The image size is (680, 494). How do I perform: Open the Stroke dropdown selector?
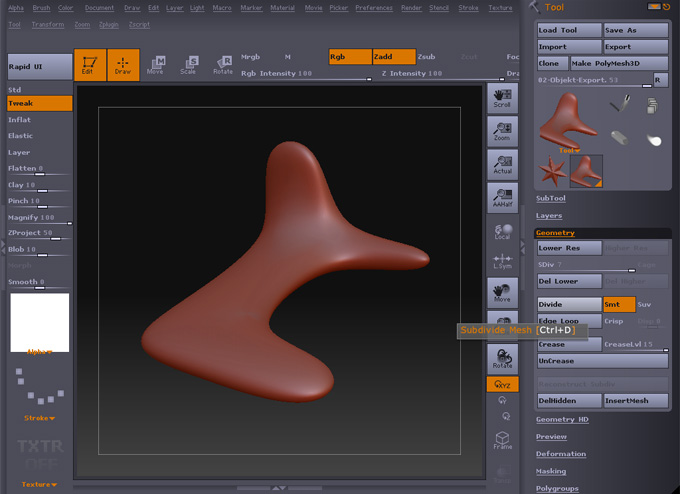39,418
